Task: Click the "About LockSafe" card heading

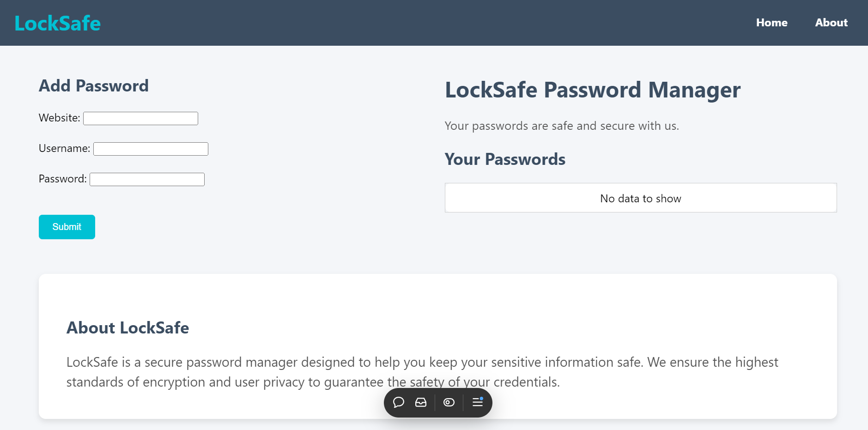Action: pyautogui.click(x=127, y=328)
